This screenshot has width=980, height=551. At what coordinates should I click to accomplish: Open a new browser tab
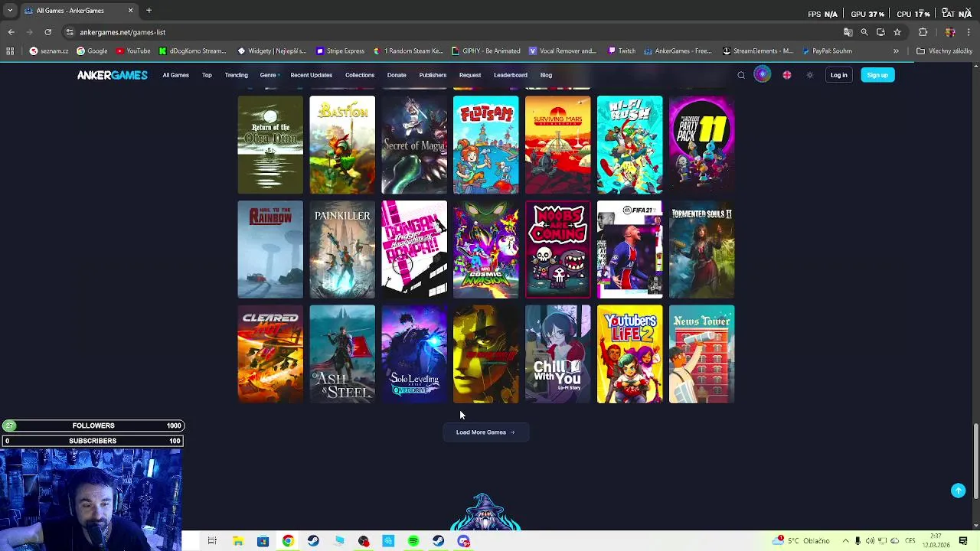(149, 11)
